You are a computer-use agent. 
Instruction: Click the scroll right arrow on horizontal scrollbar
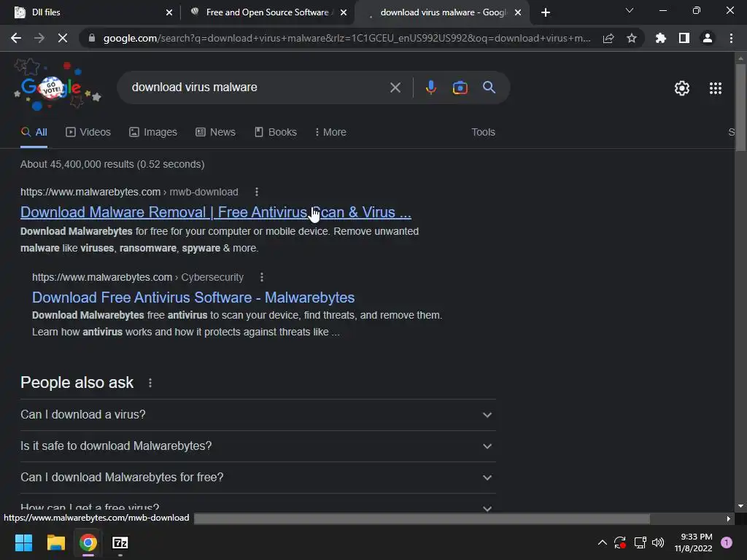[729, 518]
